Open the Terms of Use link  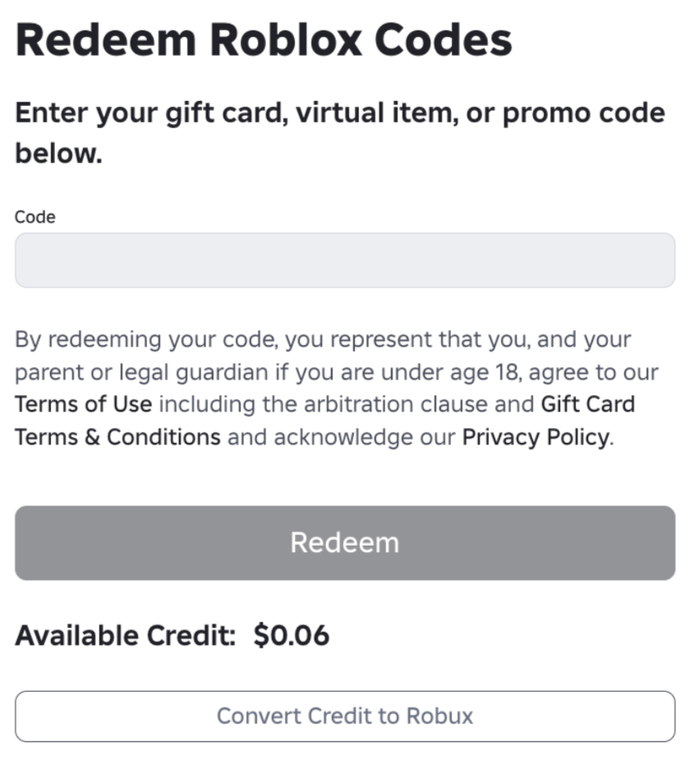(84, 404)
